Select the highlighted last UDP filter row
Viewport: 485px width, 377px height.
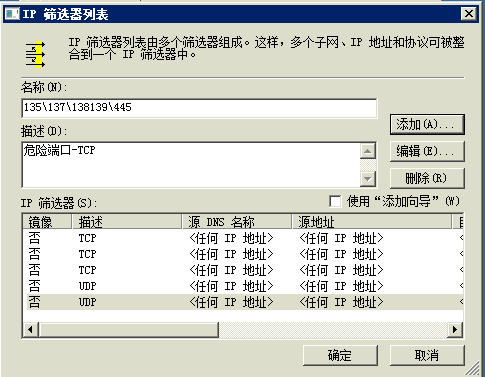tap(245, 302)
